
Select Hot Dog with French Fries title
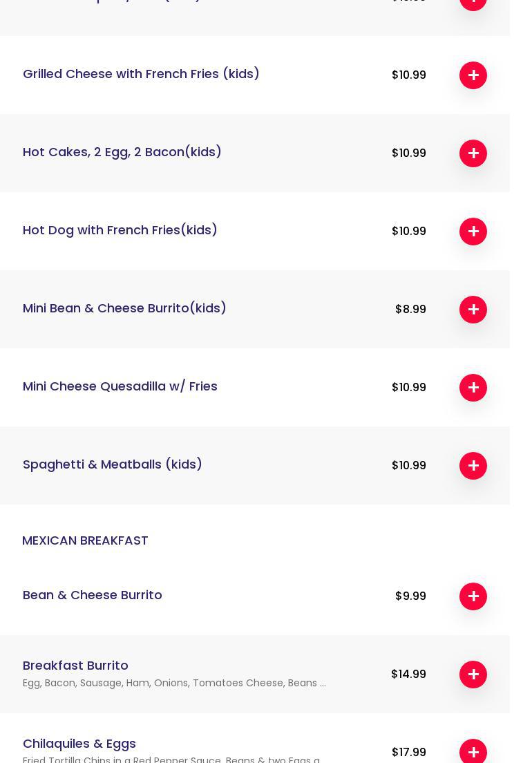[120, 230]
